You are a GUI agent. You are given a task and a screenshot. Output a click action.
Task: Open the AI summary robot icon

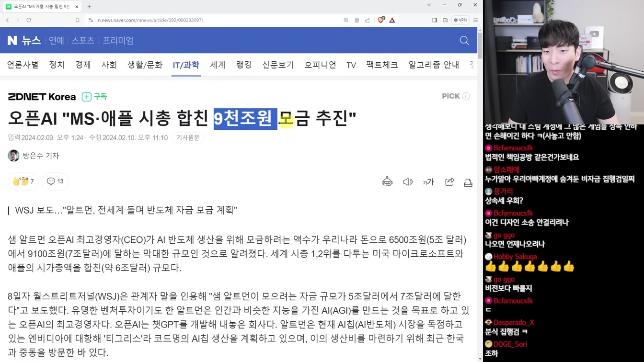point(387,182)
